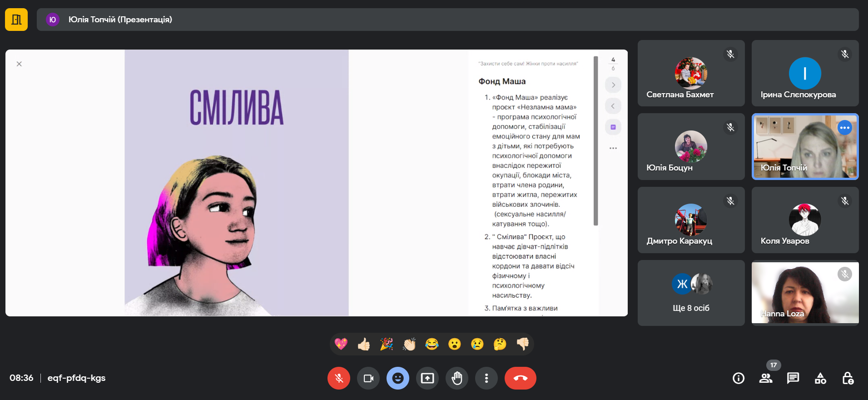Viewport: 868px width, 400px height.
Task: Send the clapping hands reaction
Action: 409,345
